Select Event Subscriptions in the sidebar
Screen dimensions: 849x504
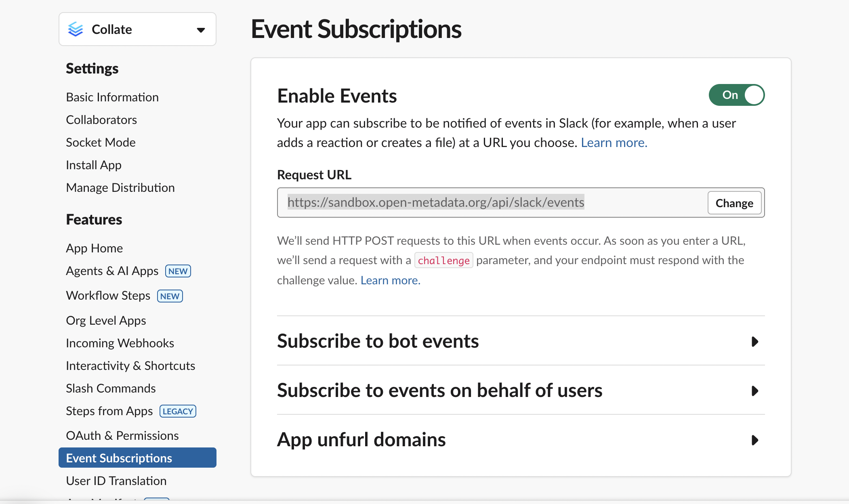119,458
